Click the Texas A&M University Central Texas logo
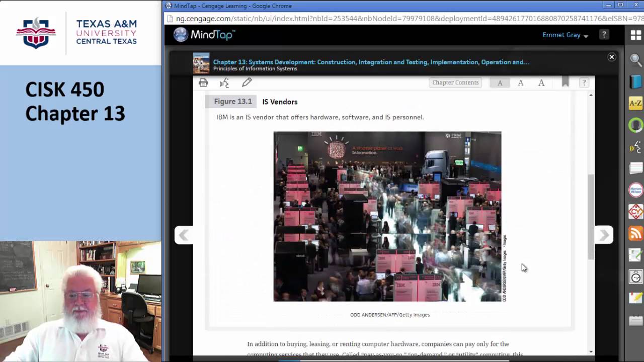The height and width of the screenshot is (362, 644). [x=76, y=33]
